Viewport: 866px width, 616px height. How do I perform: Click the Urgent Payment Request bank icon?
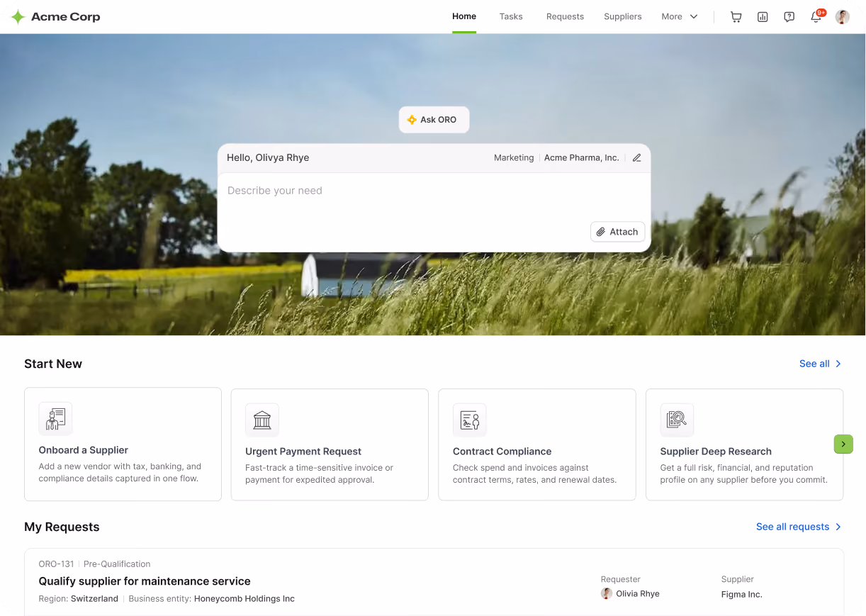pos(262,420)
